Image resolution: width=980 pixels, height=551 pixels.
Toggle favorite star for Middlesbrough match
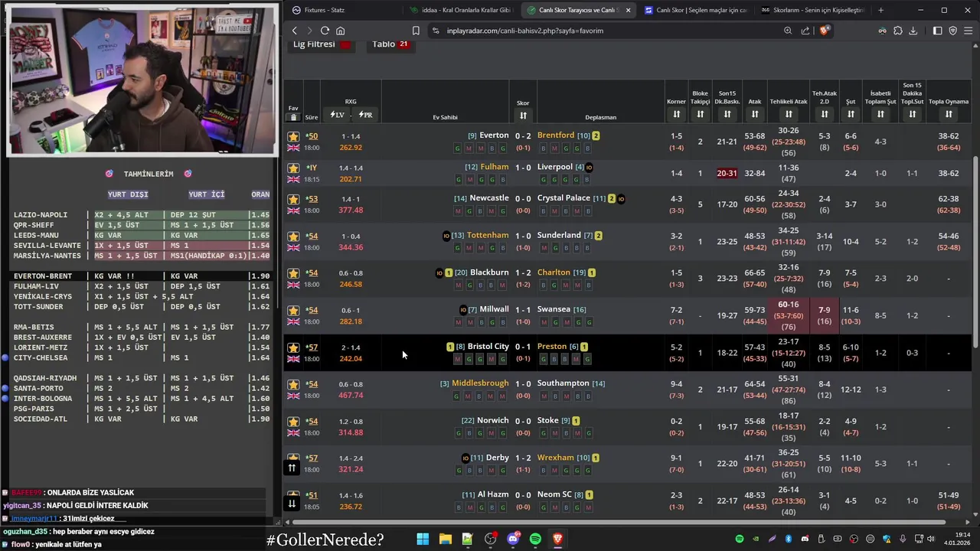(x=293, y=384)
